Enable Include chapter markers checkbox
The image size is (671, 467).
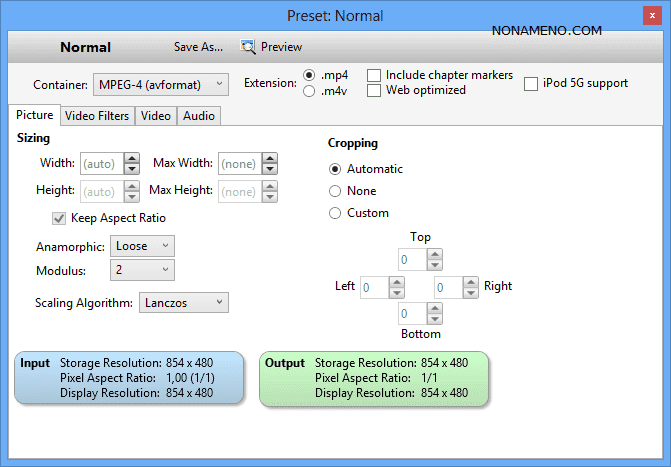tap(374, 76)
